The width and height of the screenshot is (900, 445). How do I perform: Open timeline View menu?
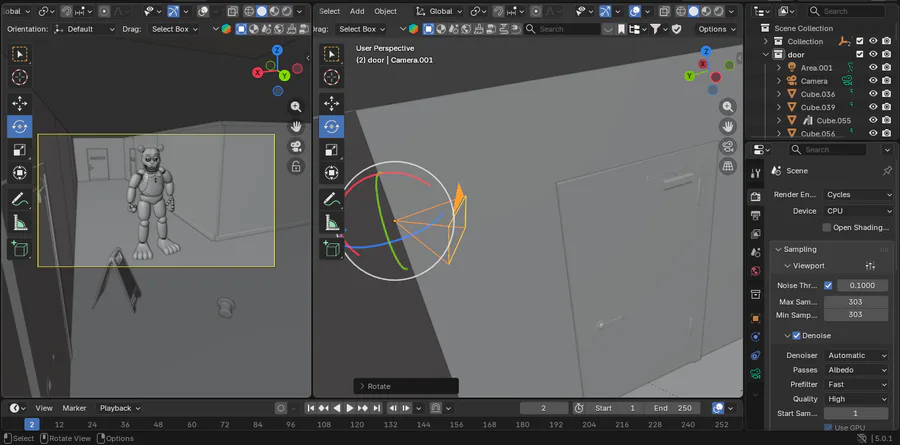[44, 408]
